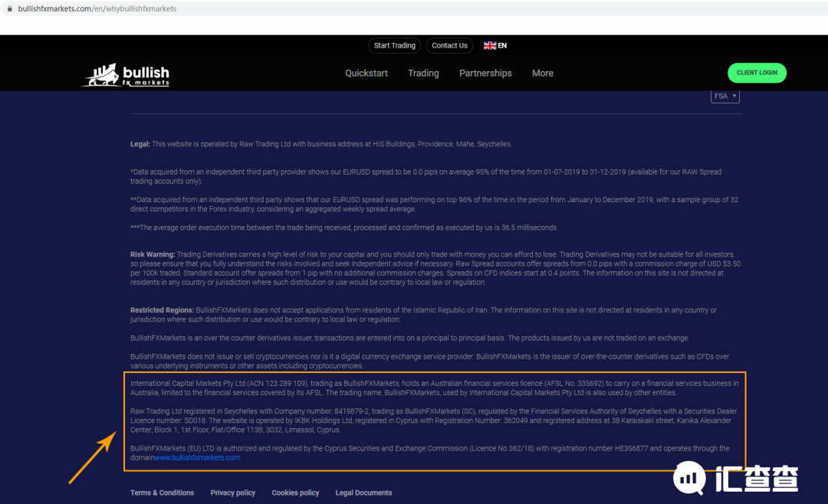Click the Start Trading button
This screenshot has width=828, height=504.
(x=395, y=45)
